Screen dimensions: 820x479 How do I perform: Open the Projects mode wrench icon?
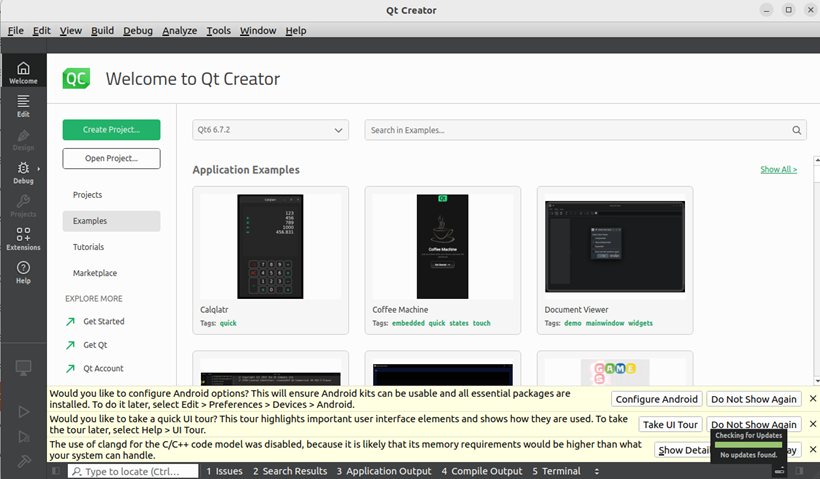[23, 206]
